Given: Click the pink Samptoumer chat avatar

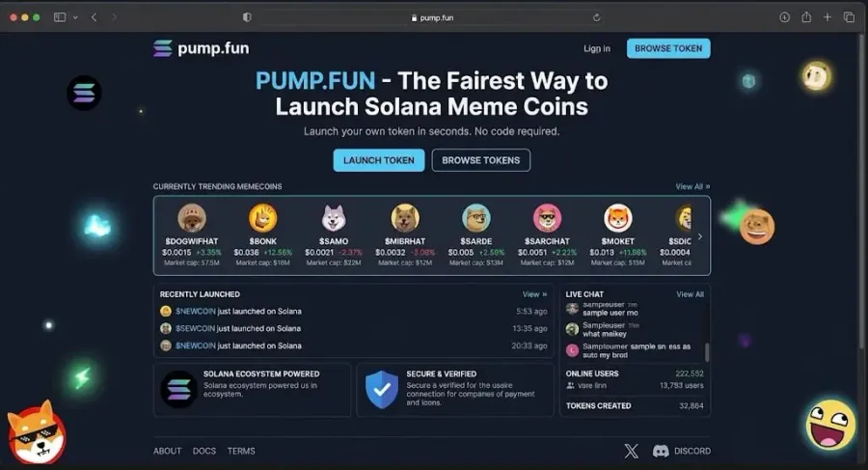Looking at the screenshot, I should 572,350.
